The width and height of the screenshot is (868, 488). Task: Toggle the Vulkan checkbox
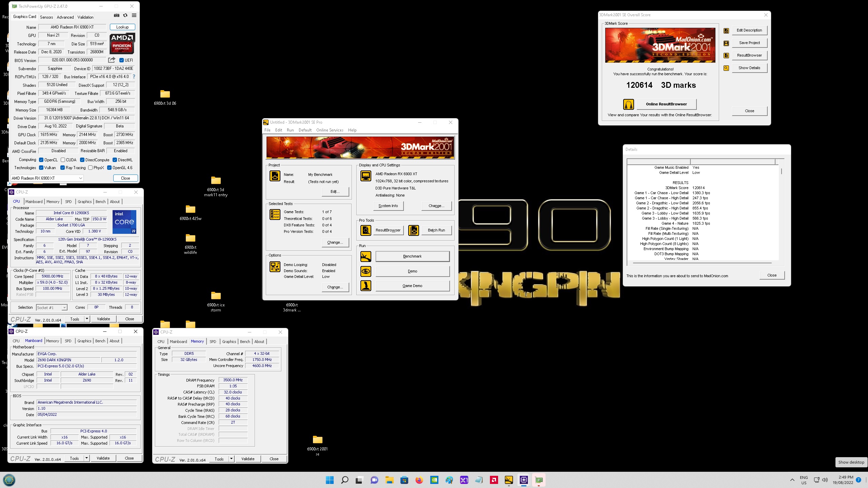coord(41,168)
